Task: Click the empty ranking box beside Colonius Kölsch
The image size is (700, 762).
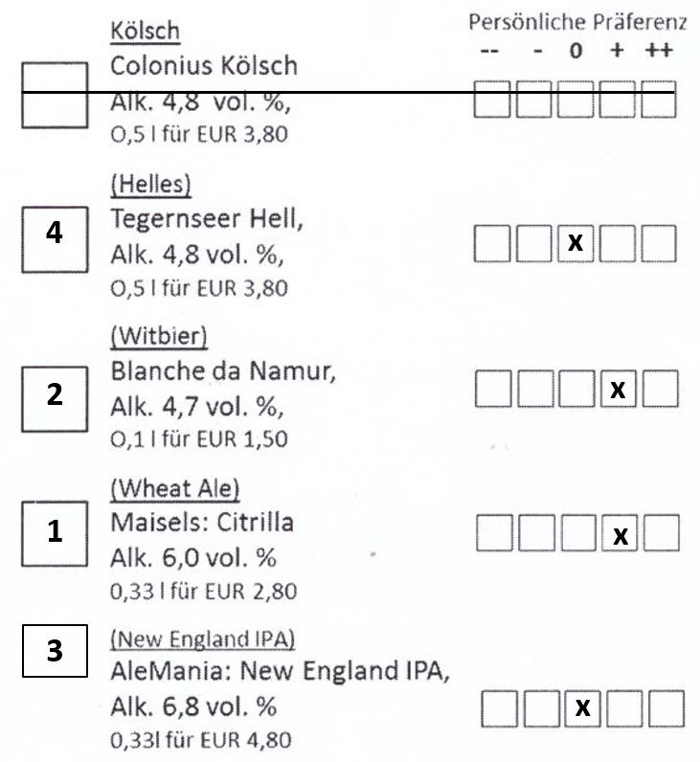Action: [x=55, y=96]
